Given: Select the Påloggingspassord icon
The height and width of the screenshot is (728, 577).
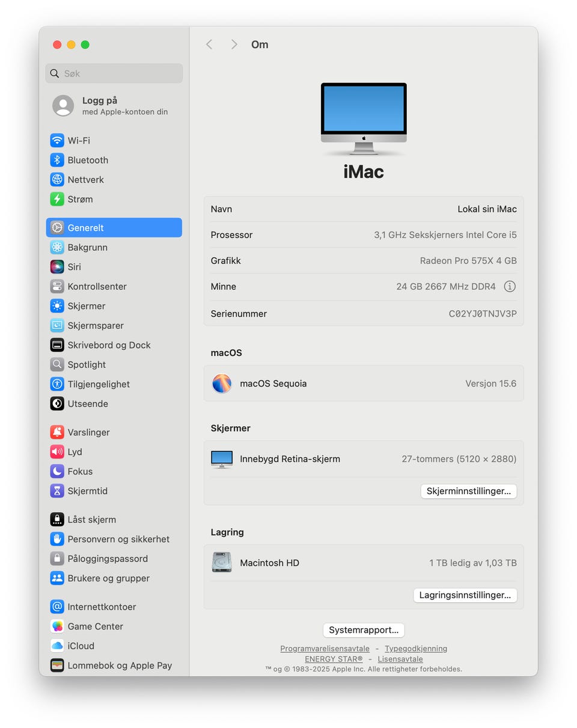Looking at the screenshot, I should tap(57, 558).
